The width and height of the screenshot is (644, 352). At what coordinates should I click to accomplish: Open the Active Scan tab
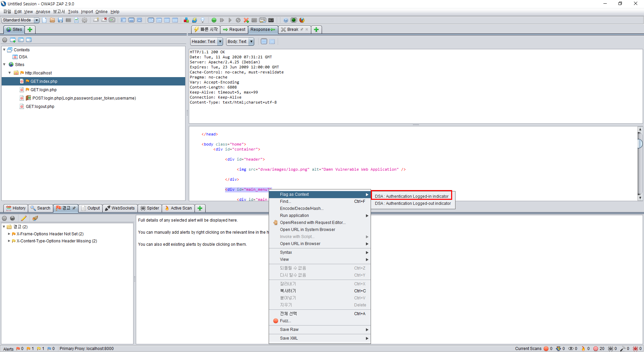click(178, 208)
